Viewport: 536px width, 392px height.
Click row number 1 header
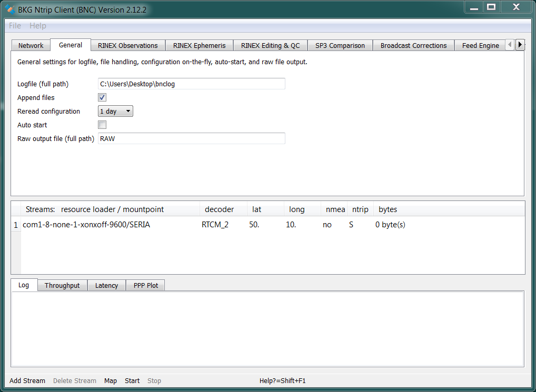[x=16, y=225]
